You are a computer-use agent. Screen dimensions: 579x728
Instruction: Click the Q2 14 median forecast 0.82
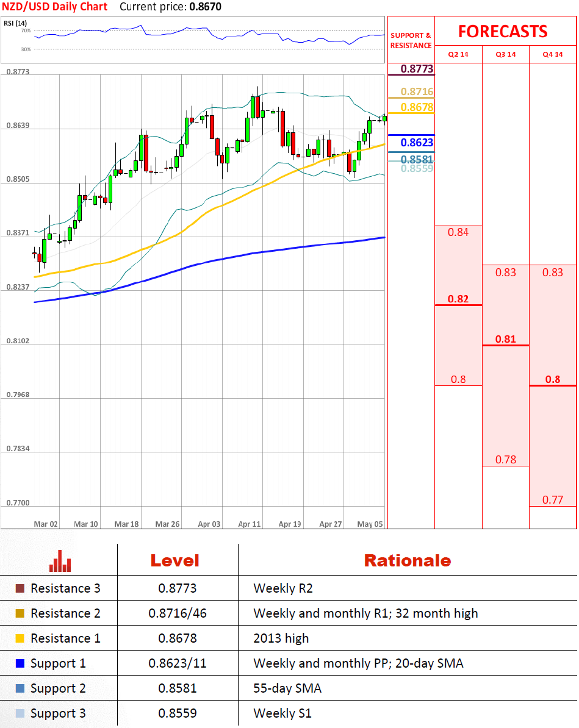(458, 299)
